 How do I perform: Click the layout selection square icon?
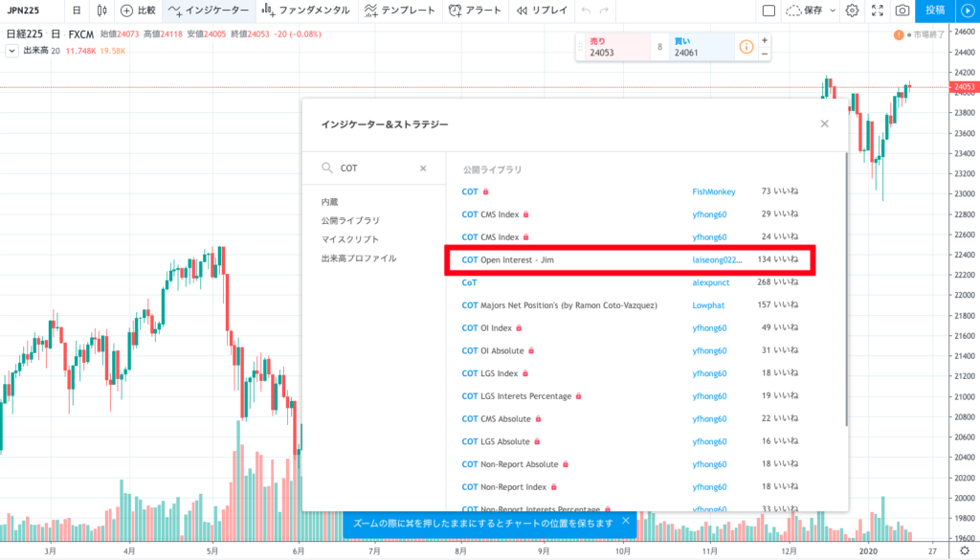[768, 11]
